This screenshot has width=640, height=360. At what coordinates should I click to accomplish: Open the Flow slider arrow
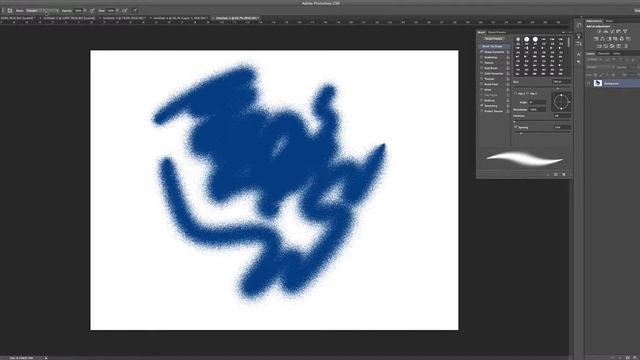point(118,11)
